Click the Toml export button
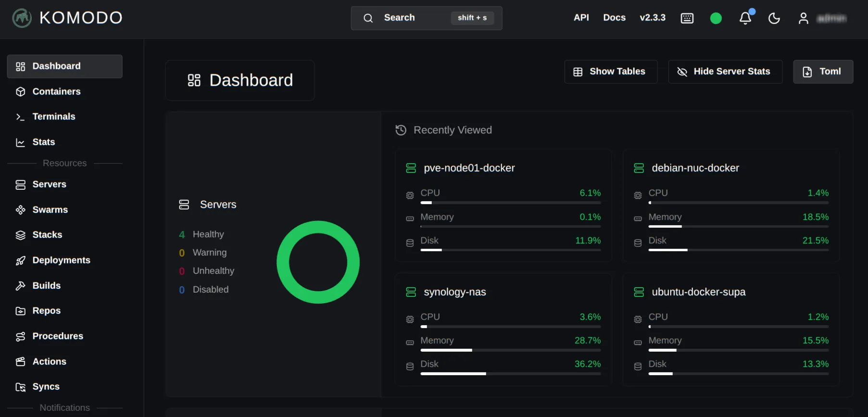 tap(823, 72)
